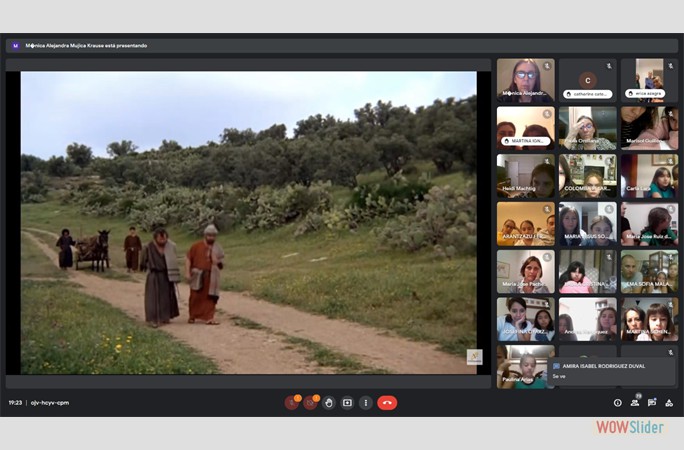
Task: Raise hand using the hand icon
Action: (329, 403)
